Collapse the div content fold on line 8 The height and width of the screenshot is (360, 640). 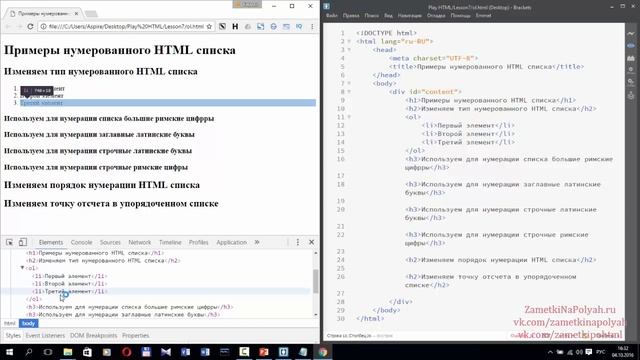click(349, 92)
